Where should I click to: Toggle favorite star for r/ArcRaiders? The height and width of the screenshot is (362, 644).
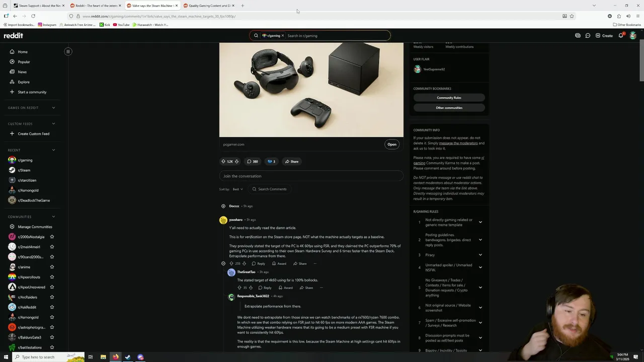tap(52, 297)
